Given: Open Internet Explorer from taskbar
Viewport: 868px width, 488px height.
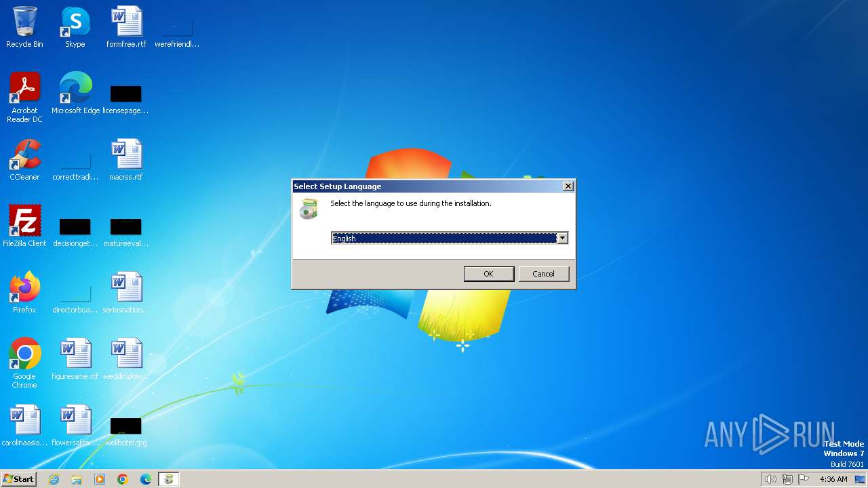Looking at the screenshot, I should pyautogui.click(x=54, y=479).
